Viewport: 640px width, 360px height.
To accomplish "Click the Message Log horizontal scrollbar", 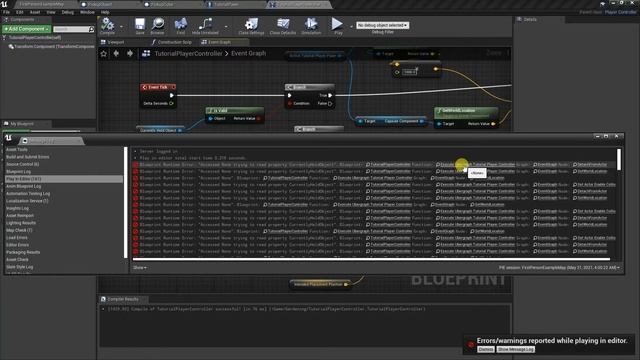I will tap(371, 259).
